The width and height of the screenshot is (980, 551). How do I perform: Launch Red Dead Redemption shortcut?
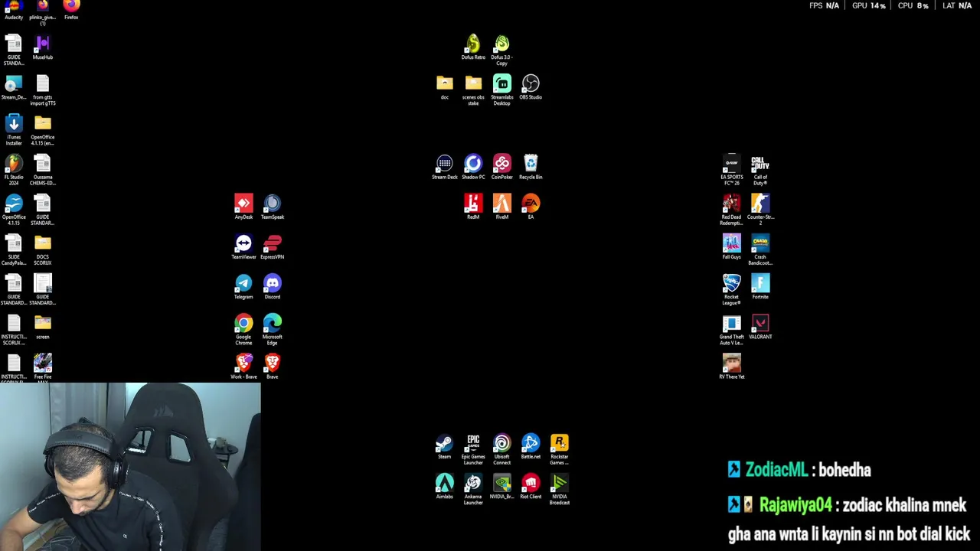coord(732,210)
